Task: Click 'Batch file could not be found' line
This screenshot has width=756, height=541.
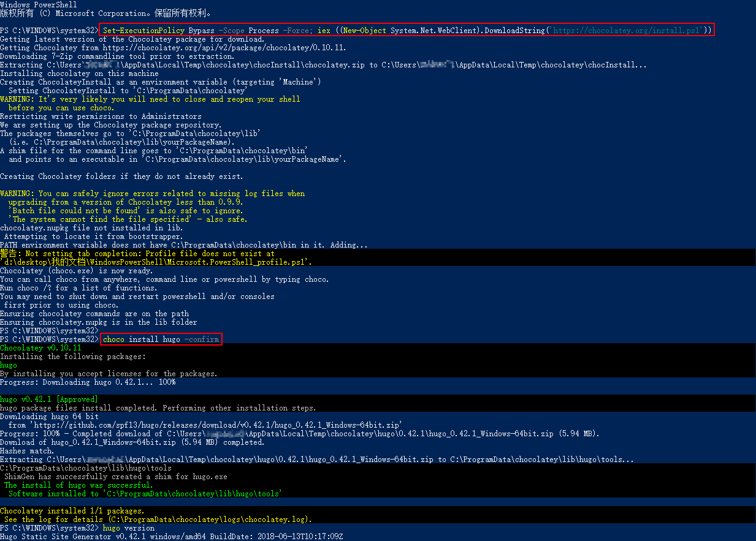Action: (126, 210)
